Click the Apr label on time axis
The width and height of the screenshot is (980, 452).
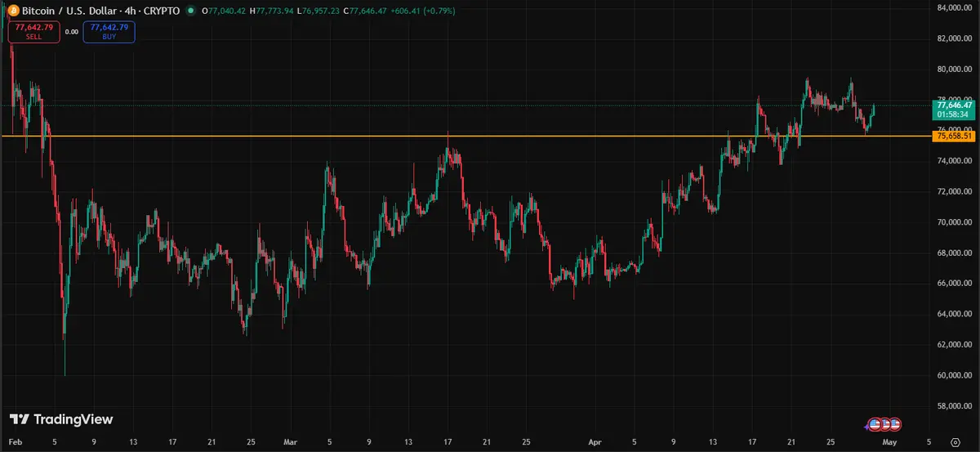pos(595,442)
